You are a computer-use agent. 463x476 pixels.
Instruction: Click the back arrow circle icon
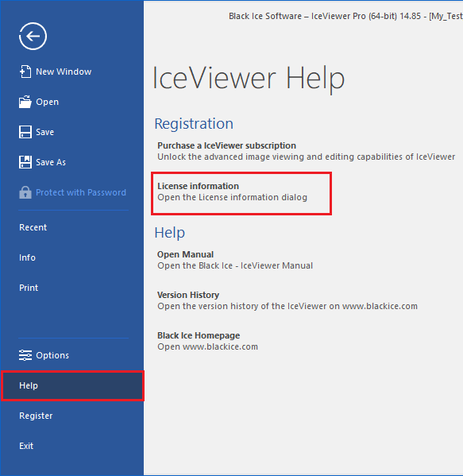coord(33,36)
